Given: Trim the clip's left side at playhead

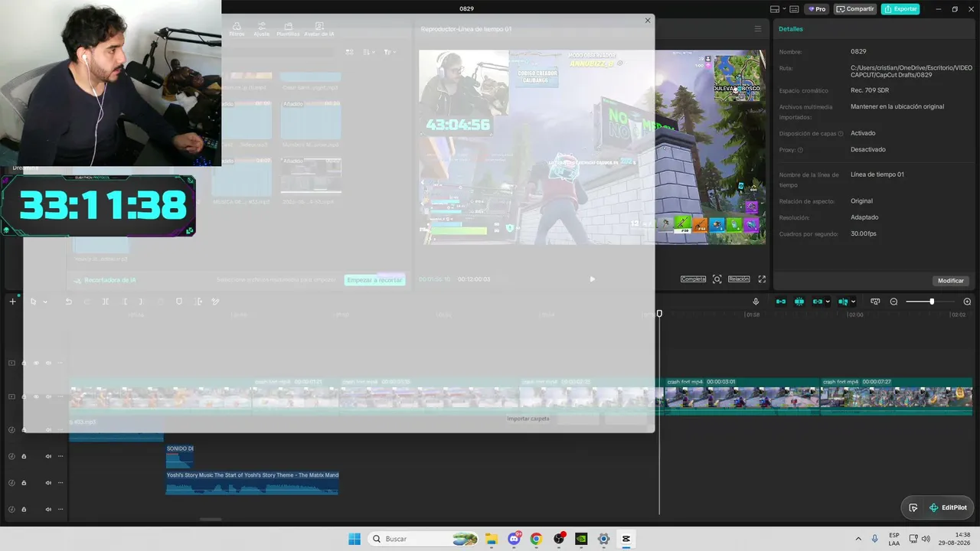Looking at the screenshot, I should 125,302.
